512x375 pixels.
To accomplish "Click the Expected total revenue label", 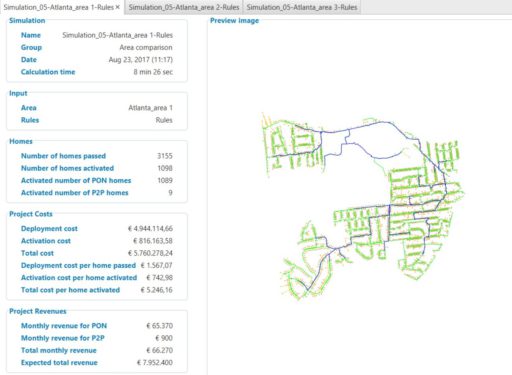I will point(59,363).
